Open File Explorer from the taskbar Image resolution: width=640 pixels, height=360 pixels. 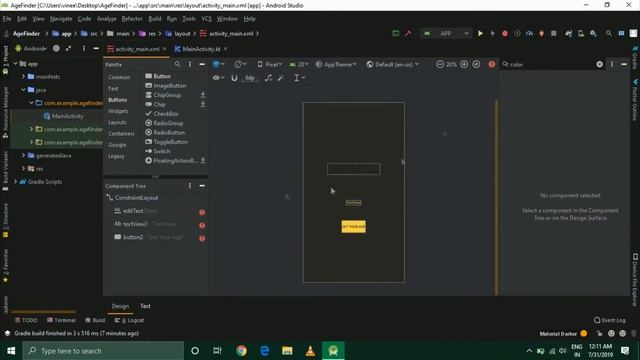[x=287, y=351]
